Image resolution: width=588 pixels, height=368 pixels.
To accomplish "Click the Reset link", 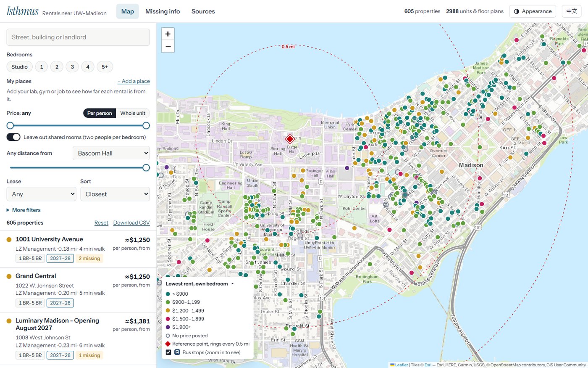I will click(x=101, y=223).
